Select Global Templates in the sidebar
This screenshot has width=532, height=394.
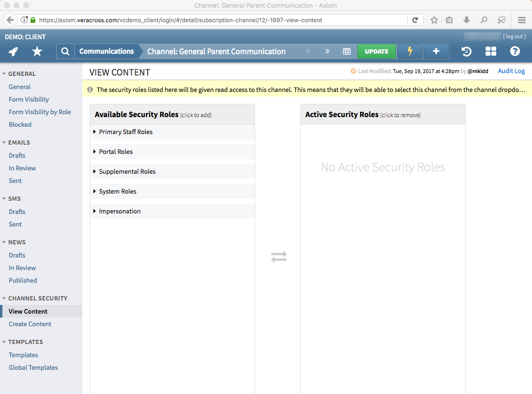click(33, 367)
